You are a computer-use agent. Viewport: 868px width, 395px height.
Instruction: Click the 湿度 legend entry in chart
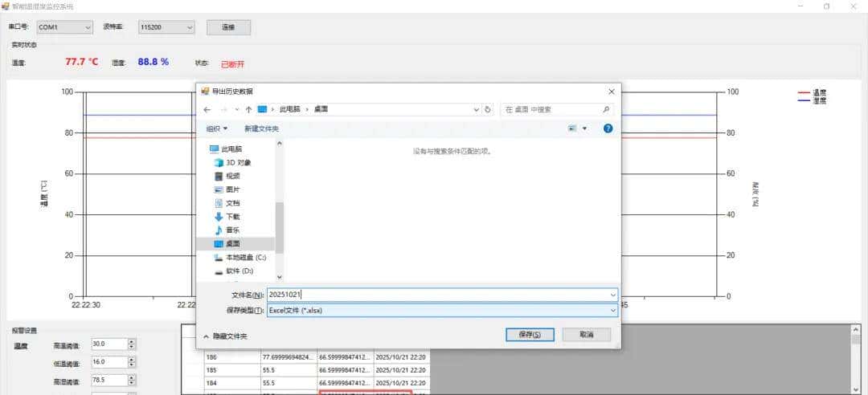pos(812,100)
